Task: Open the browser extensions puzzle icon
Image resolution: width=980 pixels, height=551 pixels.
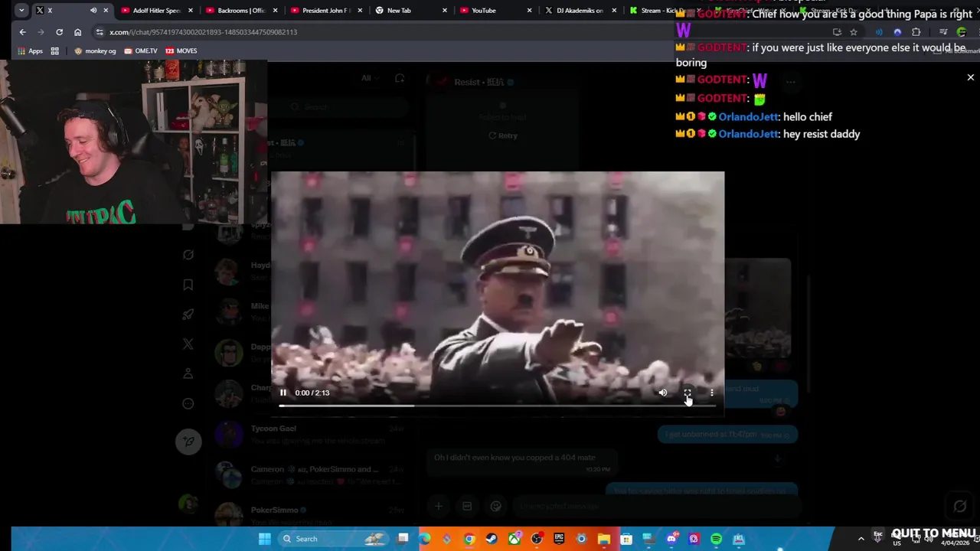Action: point(916,32)
